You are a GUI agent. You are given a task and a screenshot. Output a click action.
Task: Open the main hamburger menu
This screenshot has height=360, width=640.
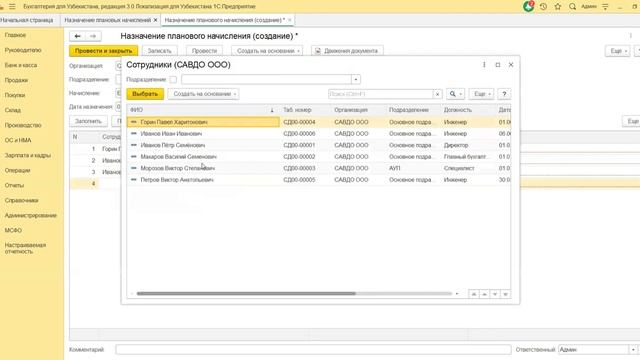[x=12, y=7]
